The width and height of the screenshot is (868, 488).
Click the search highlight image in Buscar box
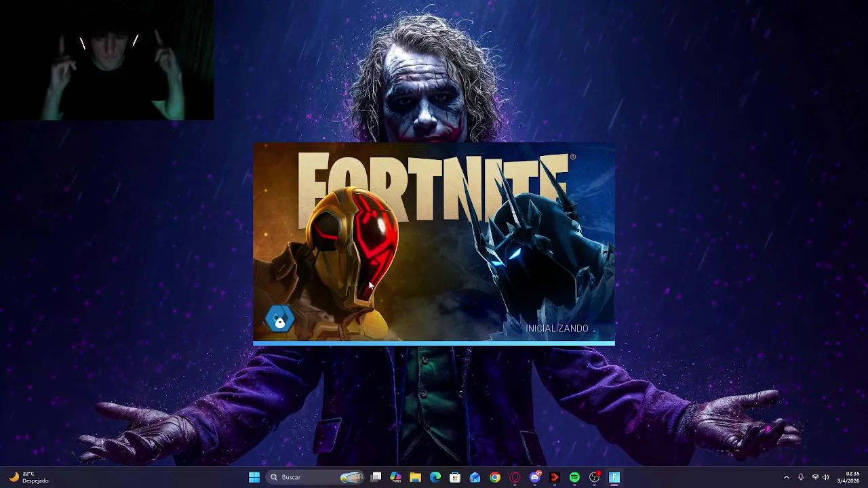click(352, 477)
